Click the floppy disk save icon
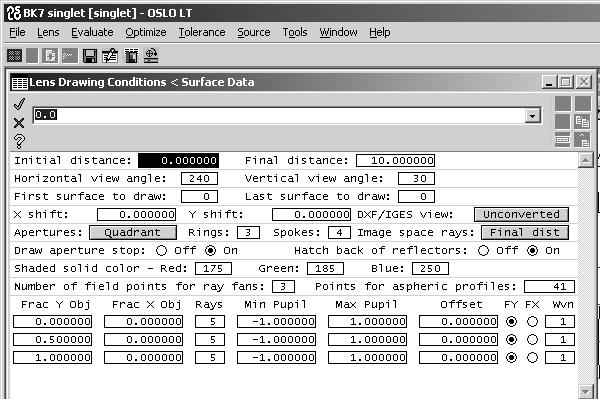 point(90,56)
